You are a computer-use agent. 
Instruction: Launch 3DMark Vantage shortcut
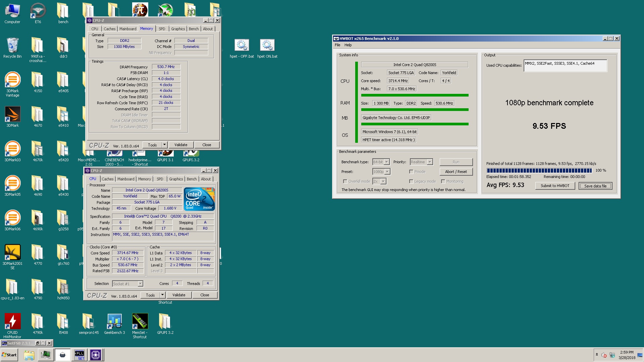coord(12,84)
